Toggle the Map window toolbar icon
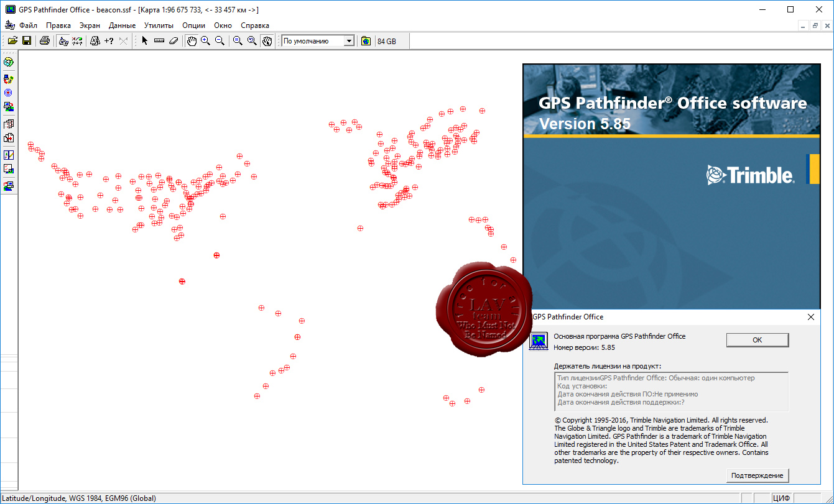The image size is (834, 504). (x=63, y=41)
